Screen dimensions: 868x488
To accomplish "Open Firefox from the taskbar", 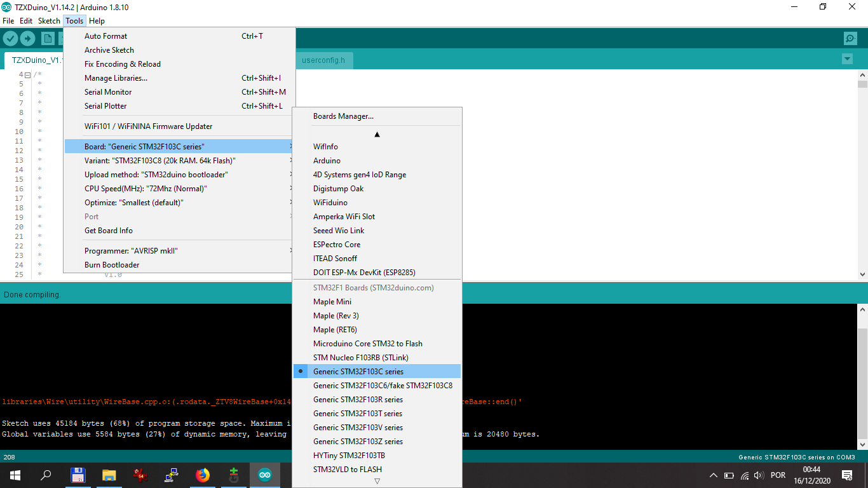I will 202,475.
